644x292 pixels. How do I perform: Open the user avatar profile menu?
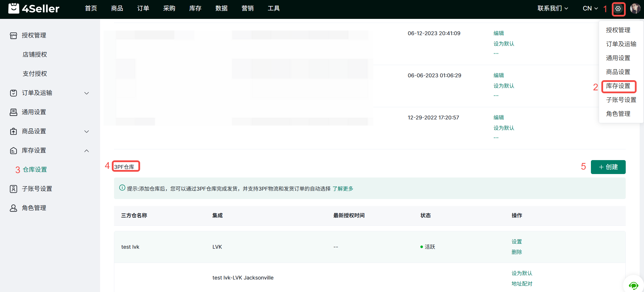pyautogui.click(x=635, y=9)
